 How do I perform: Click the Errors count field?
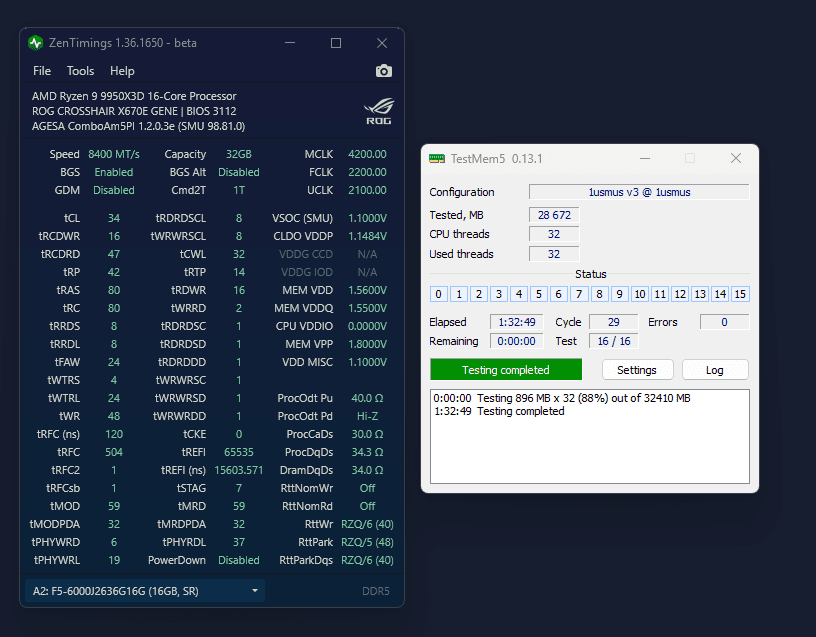[724, 322]
